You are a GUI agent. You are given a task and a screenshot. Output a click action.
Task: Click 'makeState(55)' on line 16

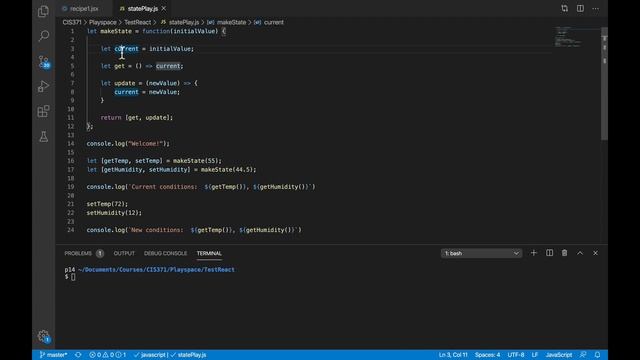[196, 161]
